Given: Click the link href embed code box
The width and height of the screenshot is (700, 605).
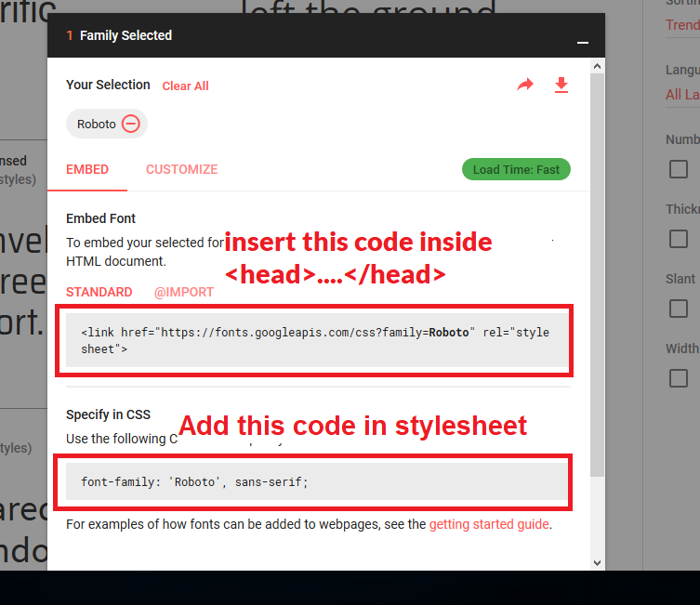Looking at the screenshot, I should [x=317, y=340].
